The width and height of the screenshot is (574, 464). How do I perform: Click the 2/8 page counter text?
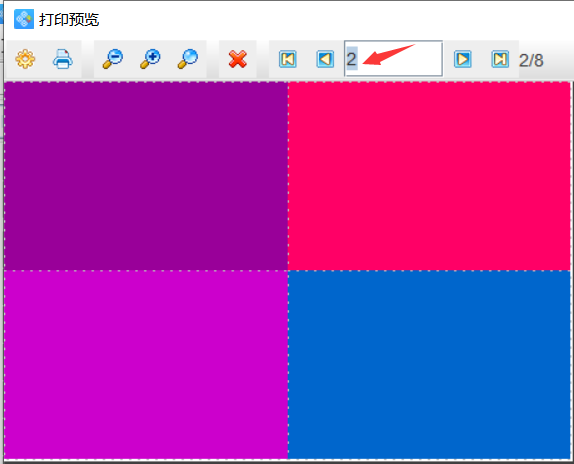(531, 60)
